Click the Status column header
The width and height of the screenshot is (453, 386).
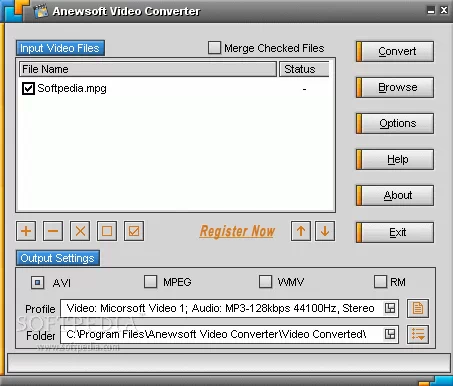304,69
